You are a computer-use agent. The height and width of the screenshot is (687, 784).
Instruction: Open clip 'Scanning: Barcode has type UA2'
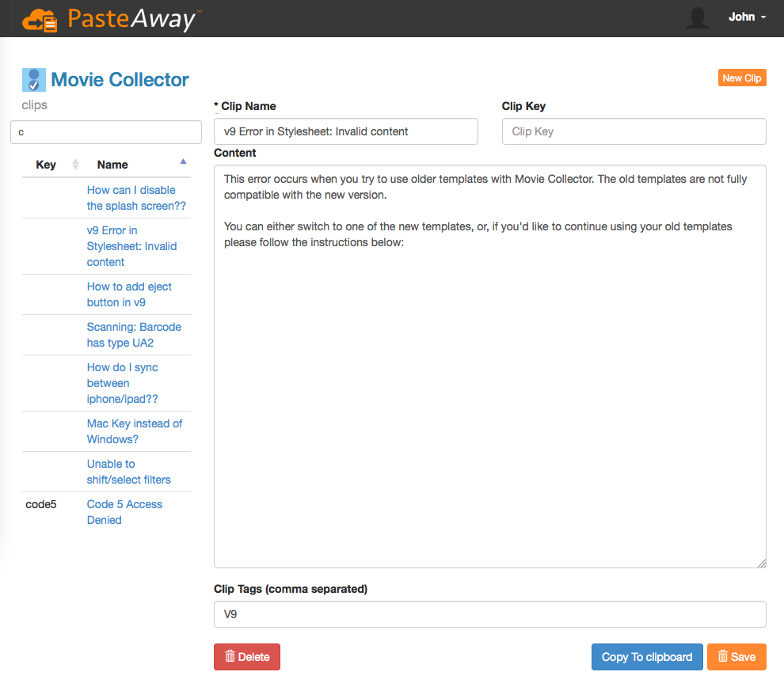point(134,335)
